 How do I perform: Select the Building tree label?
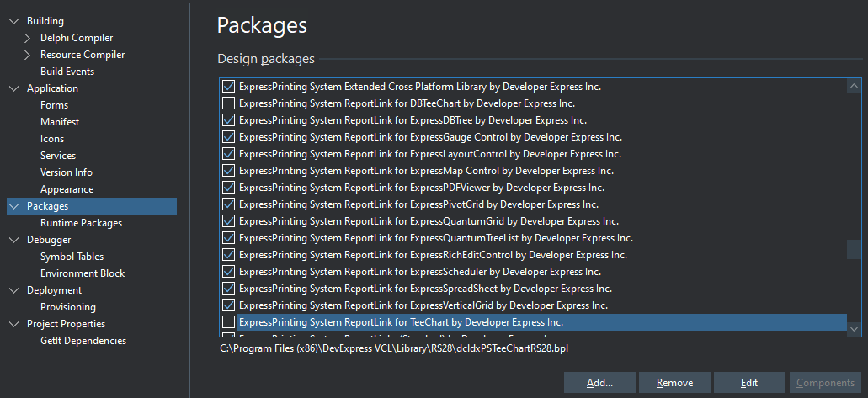tap(45, 21)
